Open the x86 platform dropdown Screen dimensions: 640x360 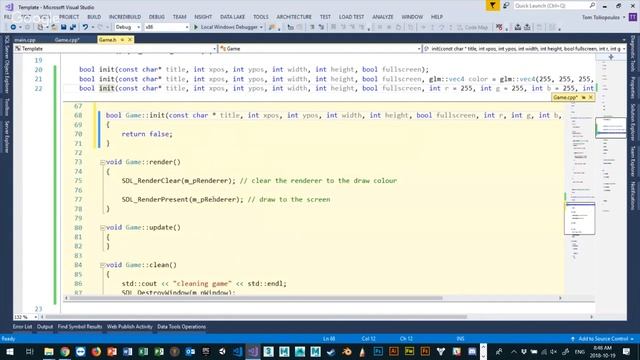(x=167, y=27)
